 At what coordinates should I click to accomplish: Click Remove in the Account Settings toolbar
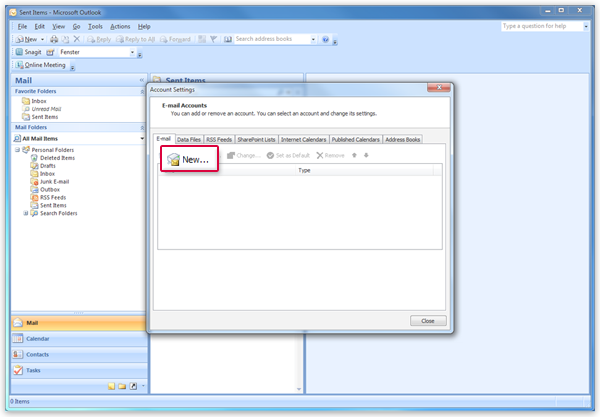330,155
